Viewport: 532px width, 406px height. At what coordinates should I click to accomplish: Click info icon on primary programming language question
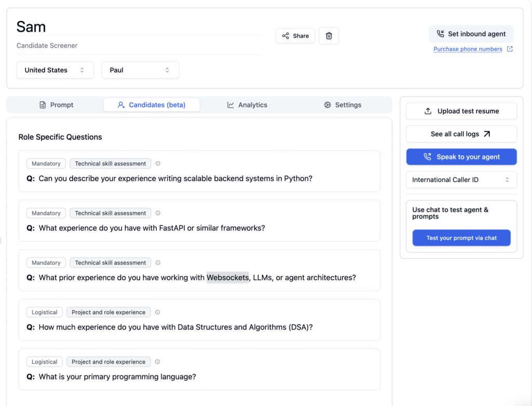157,361
